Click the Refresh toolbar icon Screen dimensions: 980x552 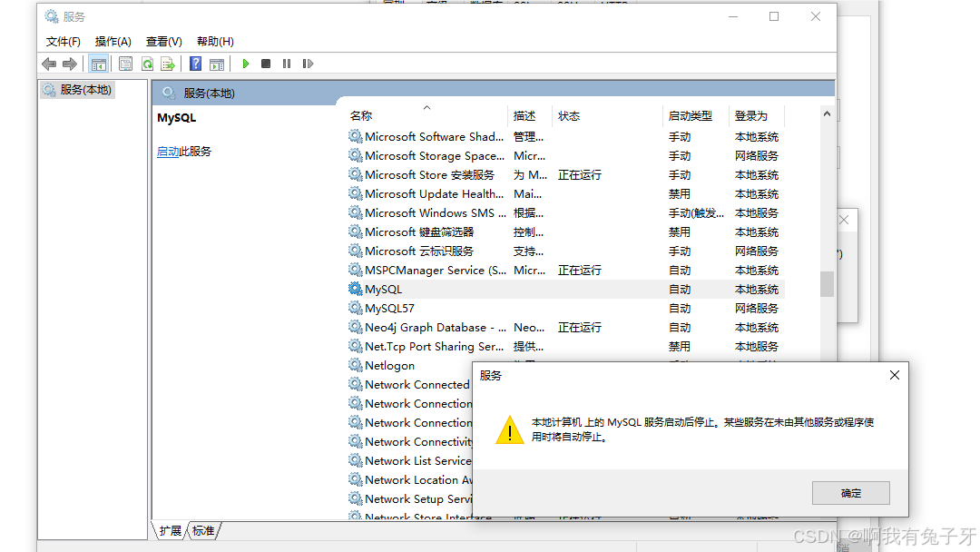148,64
